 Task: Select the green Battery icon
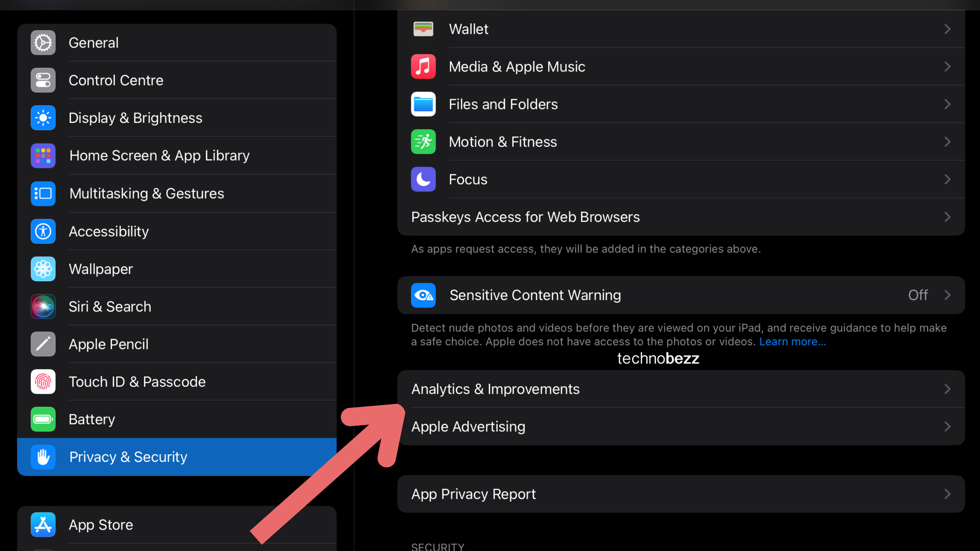tap(43, 419)
